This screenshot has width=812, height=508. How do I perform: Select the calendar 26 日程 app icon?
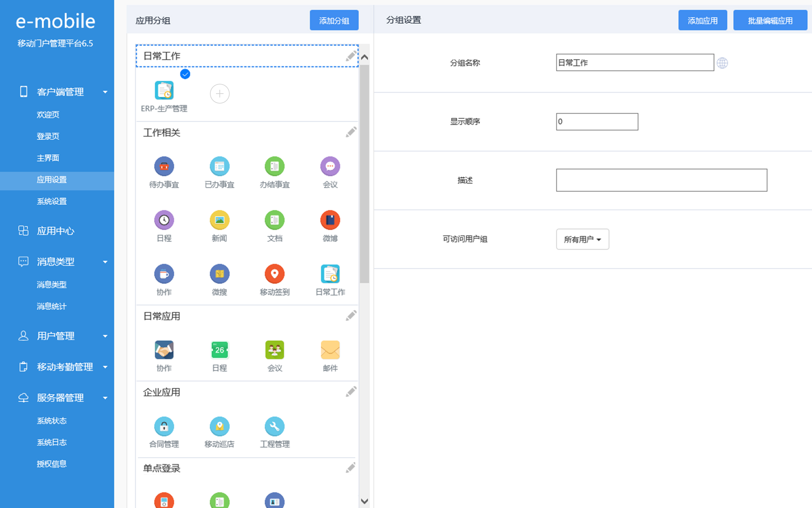(220, 350)
